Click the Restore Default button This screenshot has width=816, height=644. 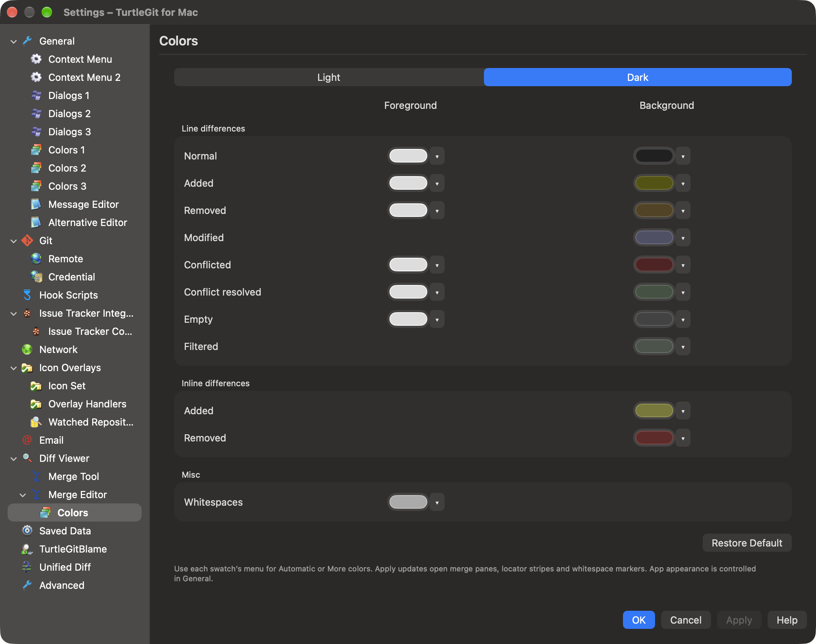(x=747, y=543)
